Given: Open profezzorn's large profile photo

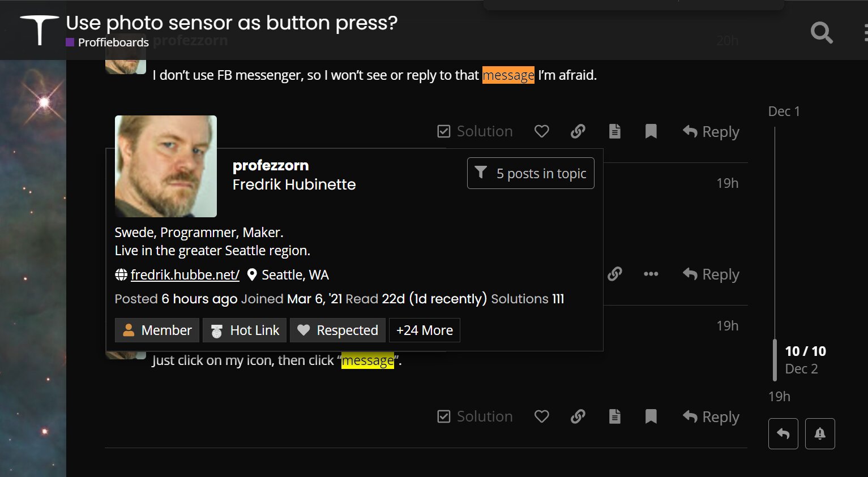Looking at the screenshot, I should [166, 166].
